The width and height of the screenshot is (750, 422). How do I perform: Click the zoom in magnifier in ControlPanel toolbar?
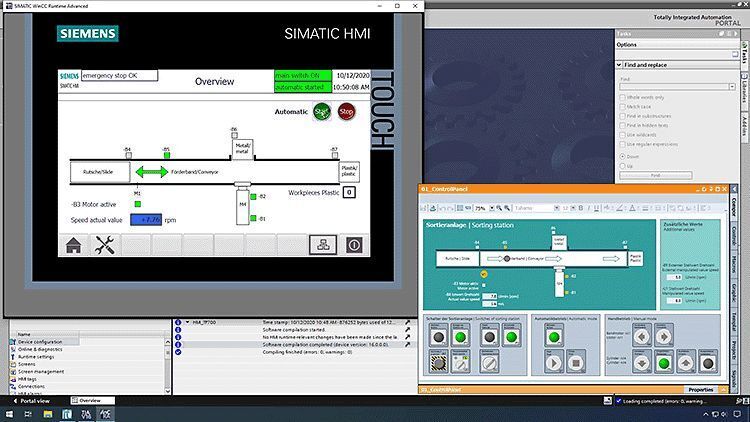(499, 208)
